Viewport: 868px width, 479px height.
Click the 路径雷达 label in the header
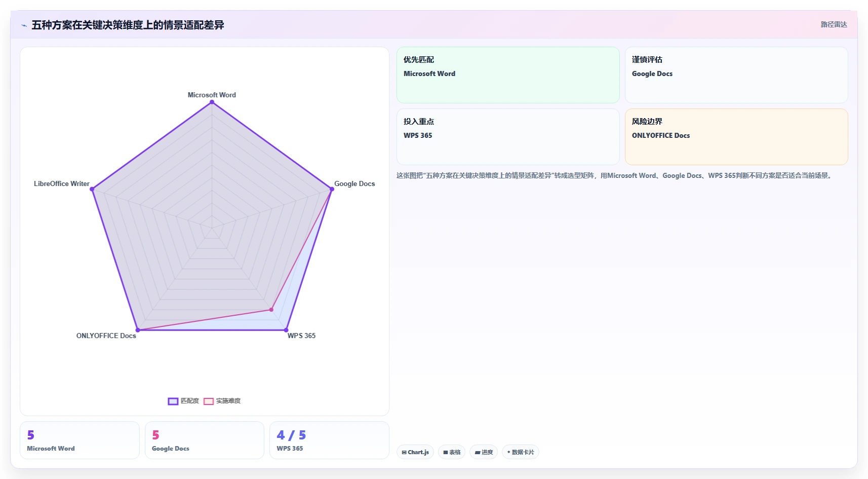[834, 24]
